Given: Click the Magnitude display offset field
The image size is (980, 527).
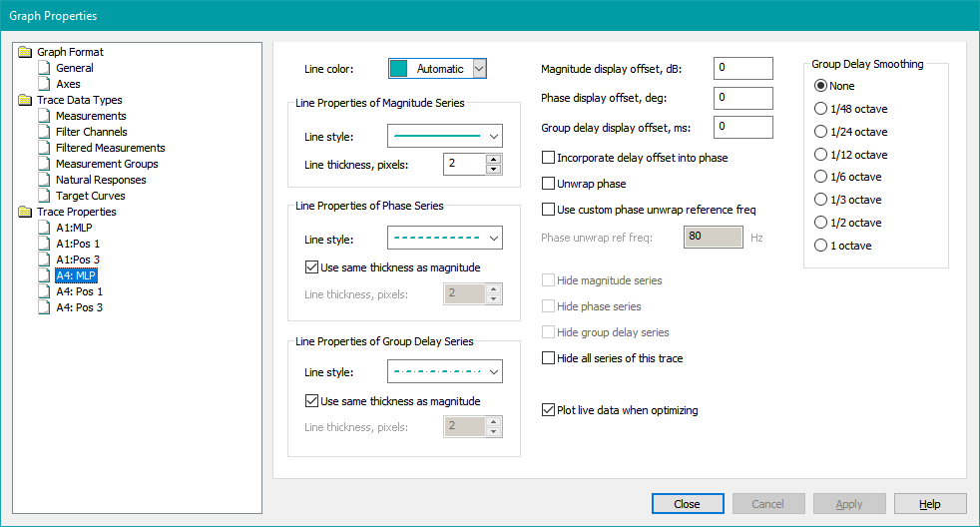Looking at the screenshot, I should coord(743,68).
